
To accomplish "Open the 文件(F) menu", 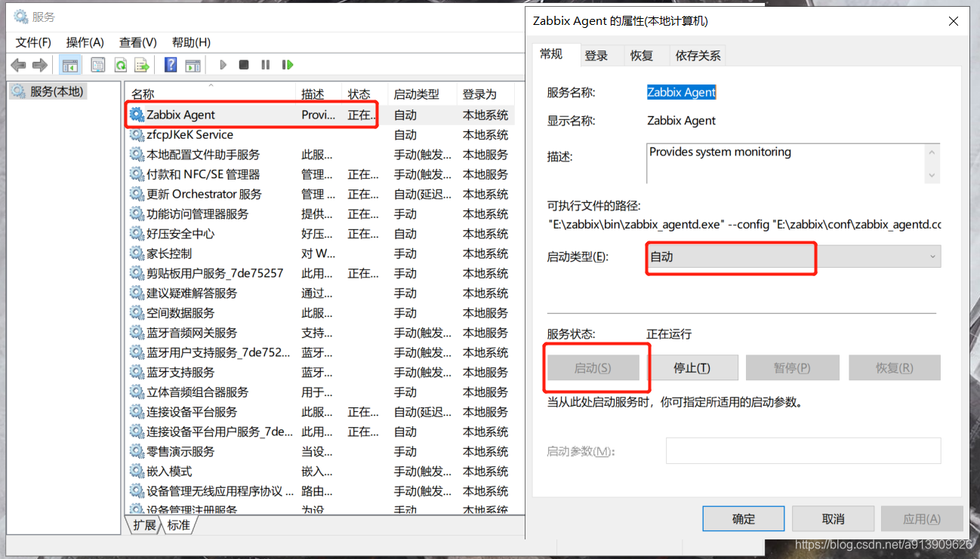I will pos(33,42).
